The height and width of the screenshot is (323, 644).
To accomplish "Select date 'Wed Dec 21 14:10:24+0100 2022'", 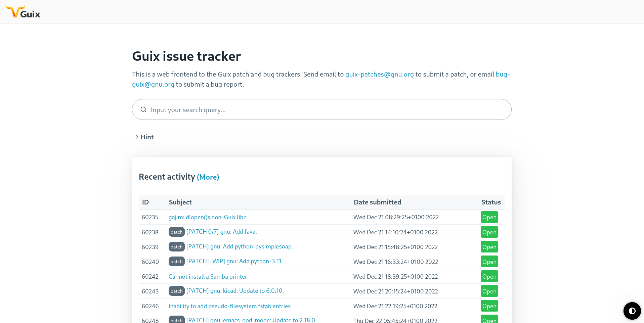I will pos(395,232).
